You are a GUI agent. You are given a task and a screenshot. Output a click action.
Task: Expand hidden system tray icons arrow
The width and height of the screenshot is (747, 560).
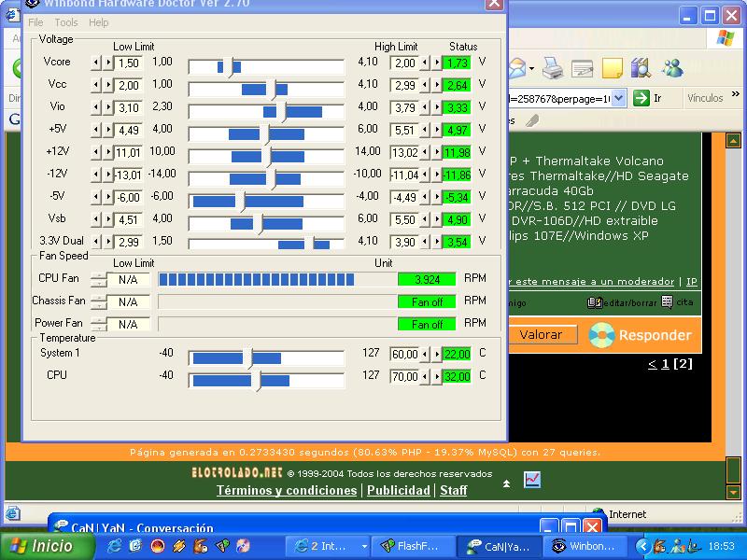(642, 546)
